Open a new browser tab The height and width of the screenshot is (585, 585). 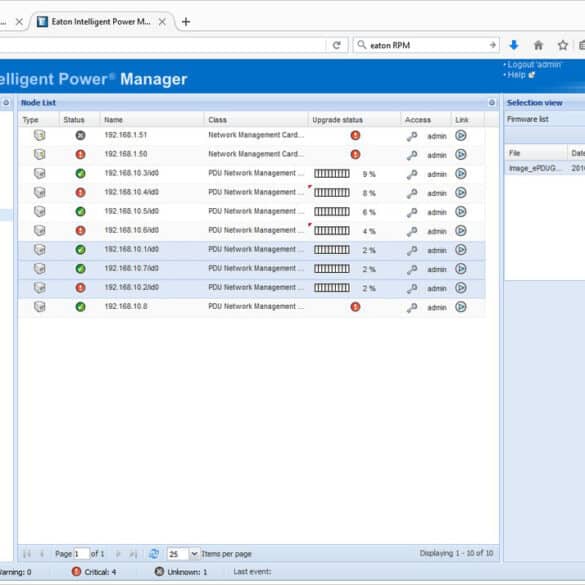[x=185, y=22]
